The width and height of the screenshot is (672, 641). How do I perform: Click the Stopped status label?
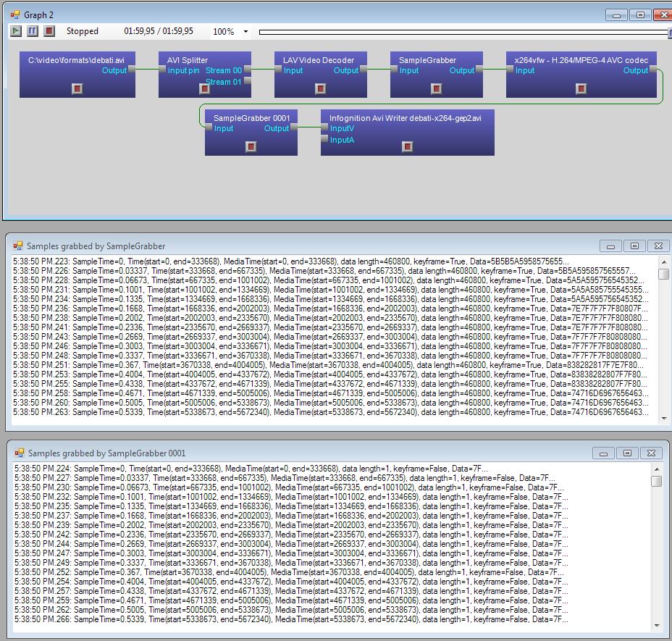coord(83,31)
